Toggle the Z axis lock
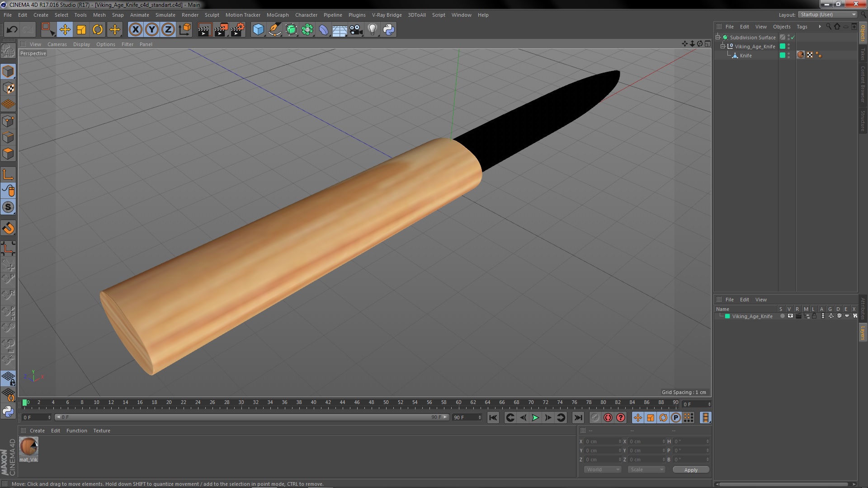 tap(168, 30)
